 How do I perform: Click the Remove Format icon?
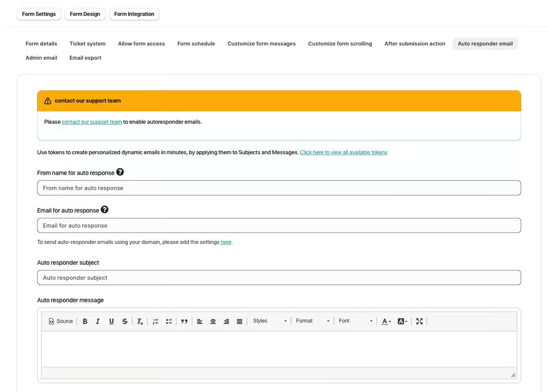tap(140, 321)
